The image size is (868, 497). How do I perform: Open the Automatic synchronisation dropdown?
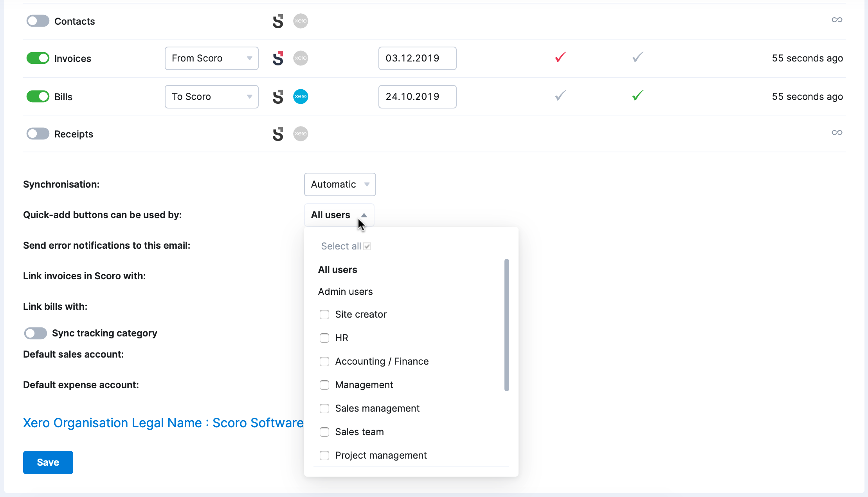[x=340, y=184]
